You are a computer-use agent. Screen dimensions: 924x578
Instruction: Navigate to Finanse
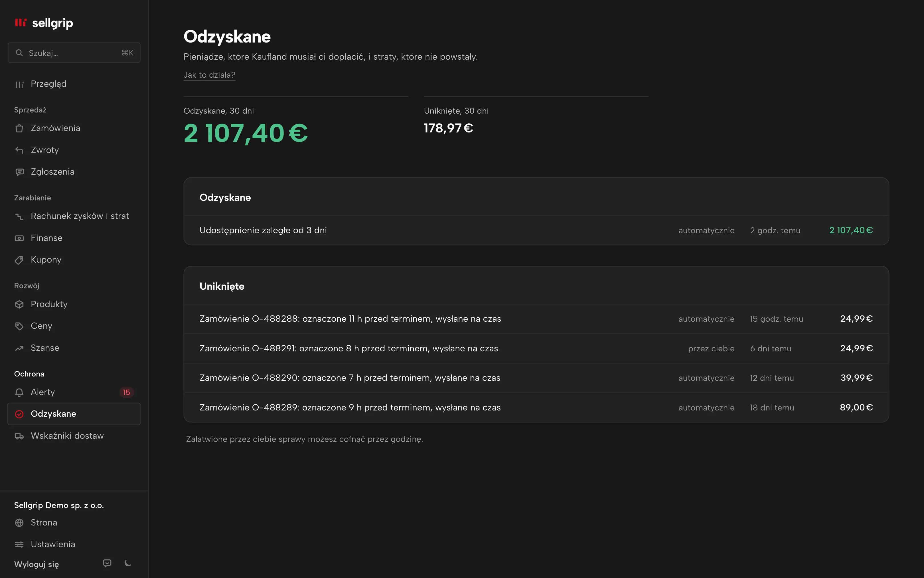coord(74,238)
